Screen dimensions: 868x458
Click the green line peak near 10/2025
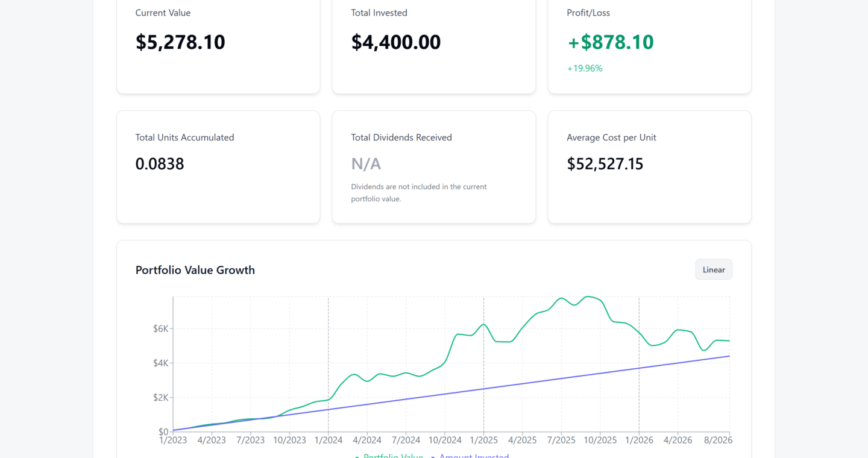coord(588,296)
